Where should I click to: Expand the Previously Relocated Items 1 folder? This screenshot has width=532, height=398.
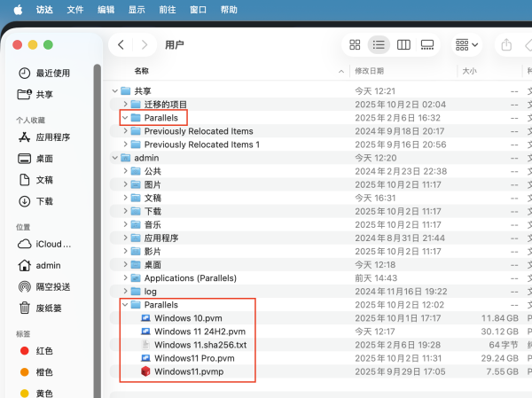(x=125, y=144)
